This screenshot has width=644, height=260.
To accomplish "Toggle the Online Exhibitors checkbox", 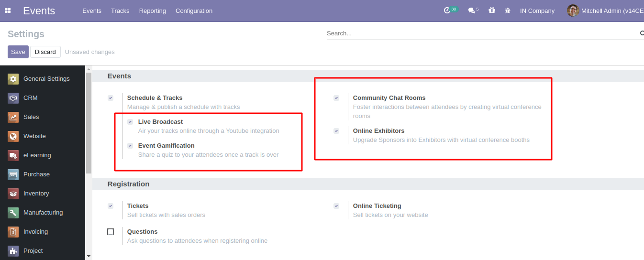I will (x=336, y=131).
